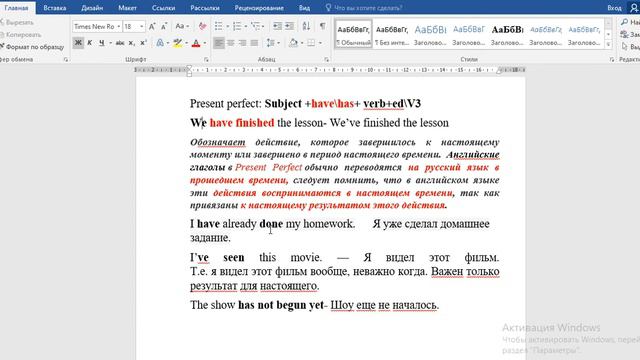Image resolution: width=640 pixels, height=360 pixels.
Task: Apply the first Заголовок heading style
Action: (x=430, y=34)
